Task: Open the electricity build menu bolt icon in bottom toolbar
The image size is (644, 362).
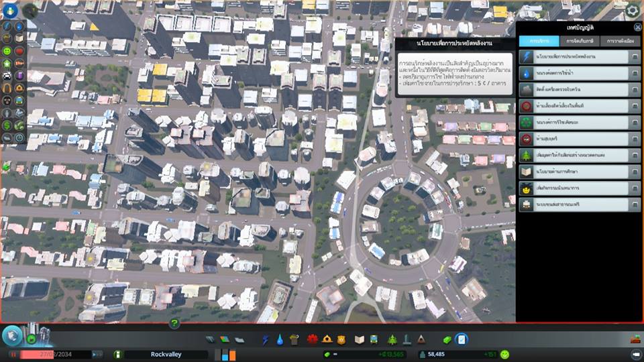Action: [x=266, y=339]
